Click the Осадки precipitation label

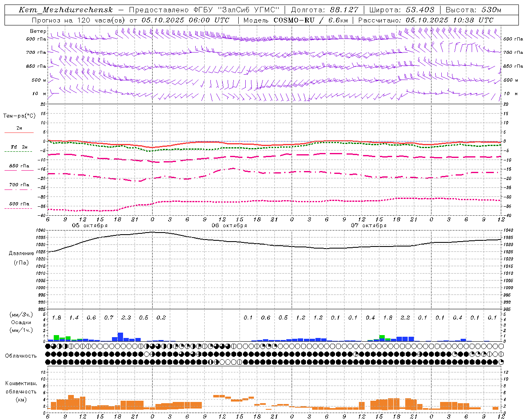(21, 322)
